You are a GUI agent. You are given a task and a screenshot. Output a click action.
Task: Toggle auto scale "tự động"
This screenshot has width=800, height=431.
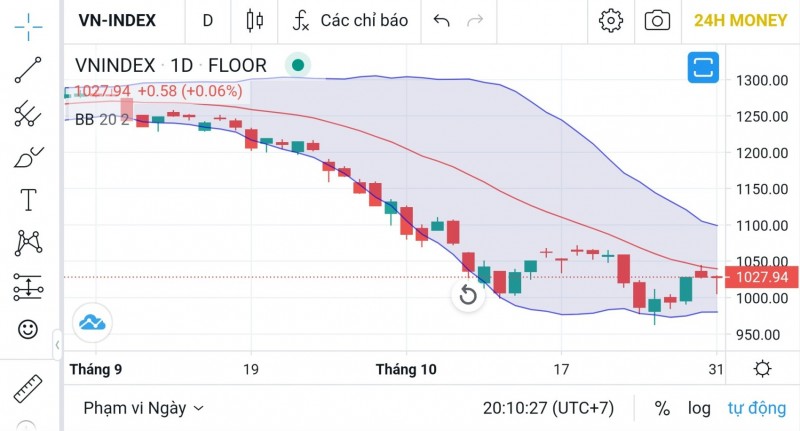757,408
